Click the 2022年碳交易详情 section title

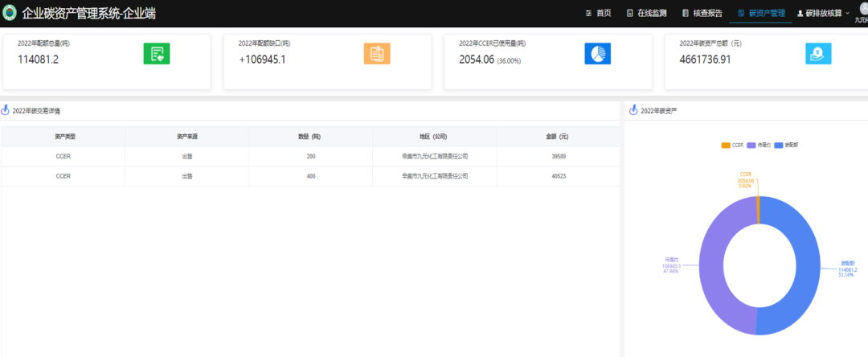click(x=36, y=111)
